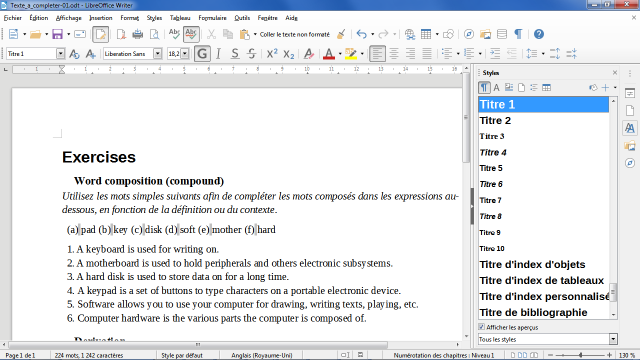This screenshot has height=360, width=640.
Task: Insert a table from the toolbar
Action: pos(426,34)
